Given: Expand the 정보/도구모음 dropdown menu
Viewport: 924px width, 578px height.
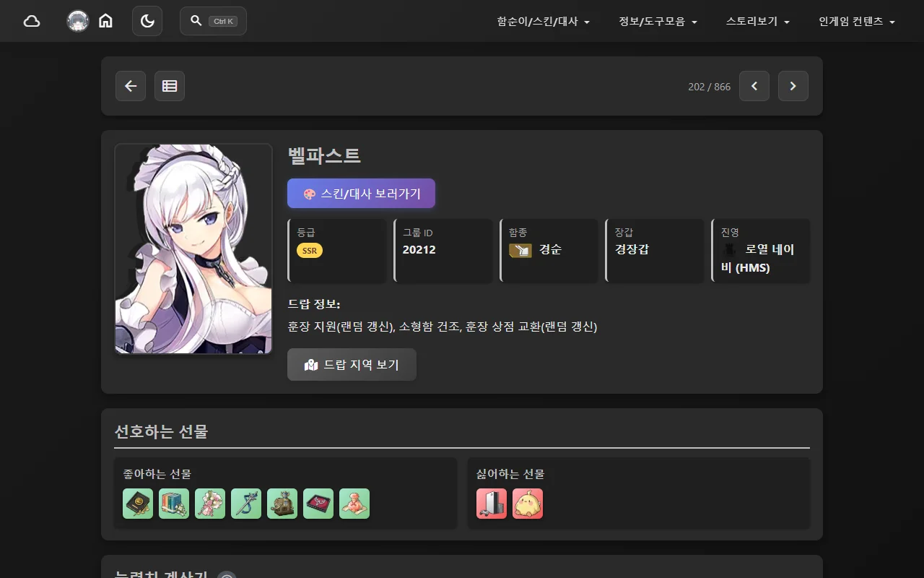Looking at the screenshot, I should 658,22.
